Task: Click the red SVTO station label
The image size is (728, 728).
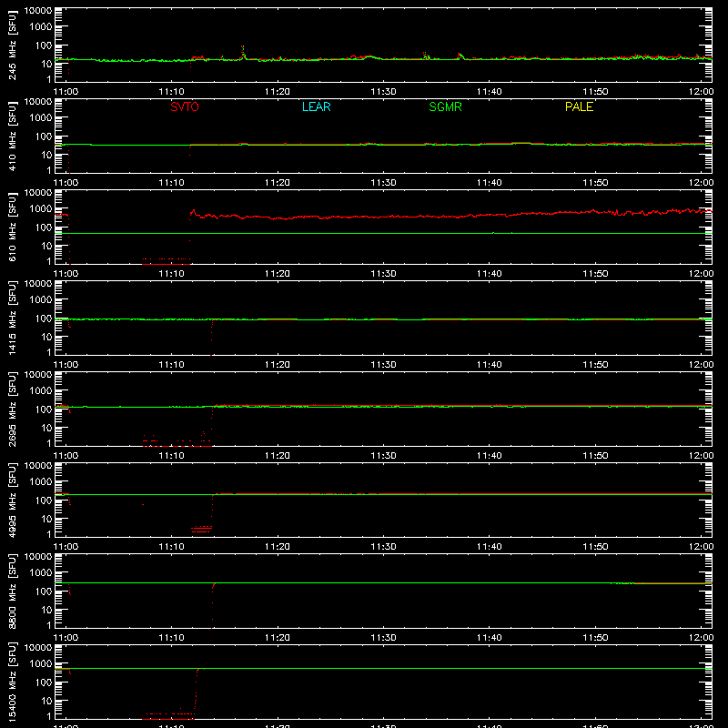Action: 185,106
